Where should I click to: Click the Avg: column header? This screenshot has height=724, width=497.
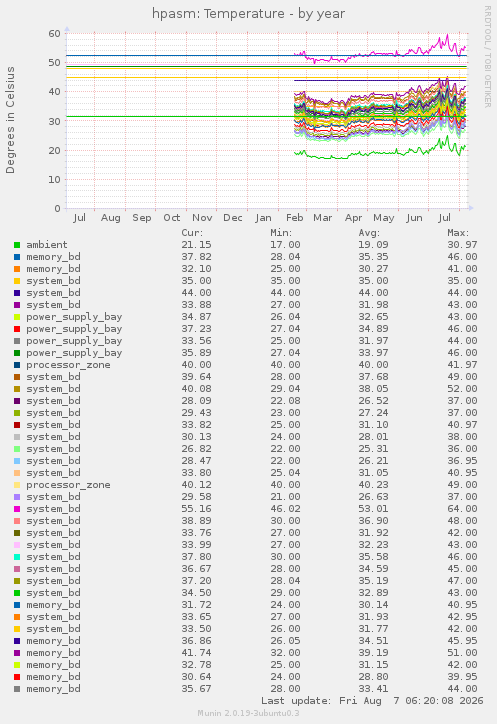pos(370,233)
